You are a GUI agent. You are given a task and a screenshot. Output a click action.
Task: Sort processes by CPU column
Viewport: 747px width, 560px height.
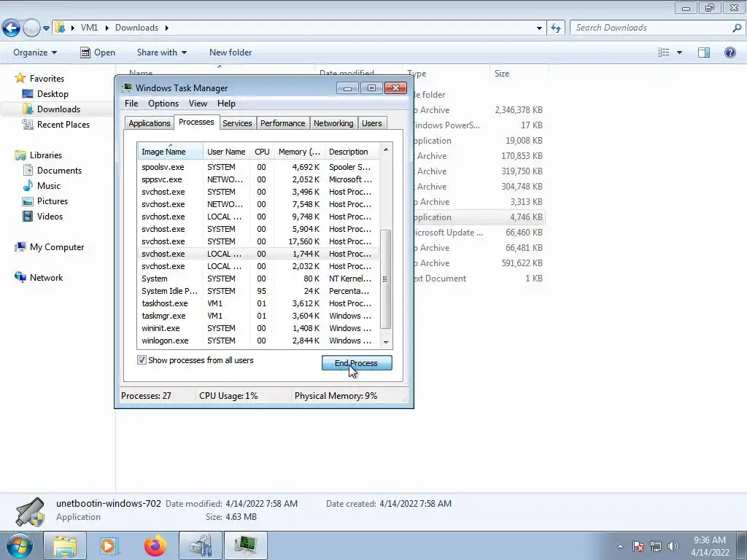[x=262, y=152]
